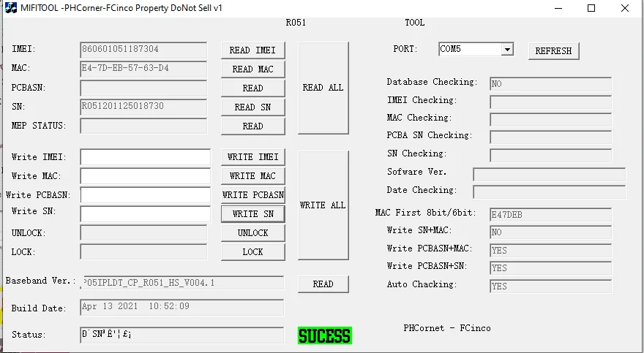
Task: Close the MIFITOOL window
Action: coord(625,8)
